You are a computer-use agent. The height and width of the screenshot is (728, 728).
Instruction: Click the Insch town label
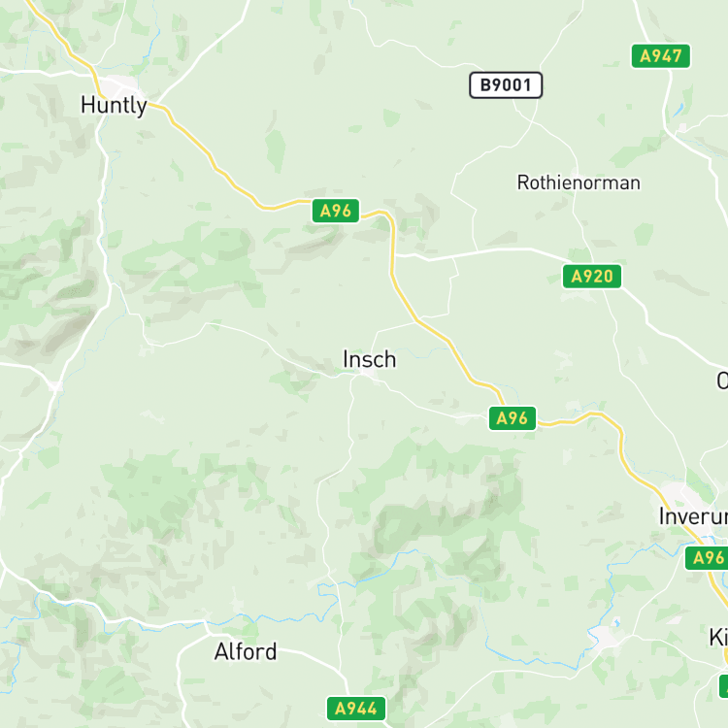tap(370, 359)
